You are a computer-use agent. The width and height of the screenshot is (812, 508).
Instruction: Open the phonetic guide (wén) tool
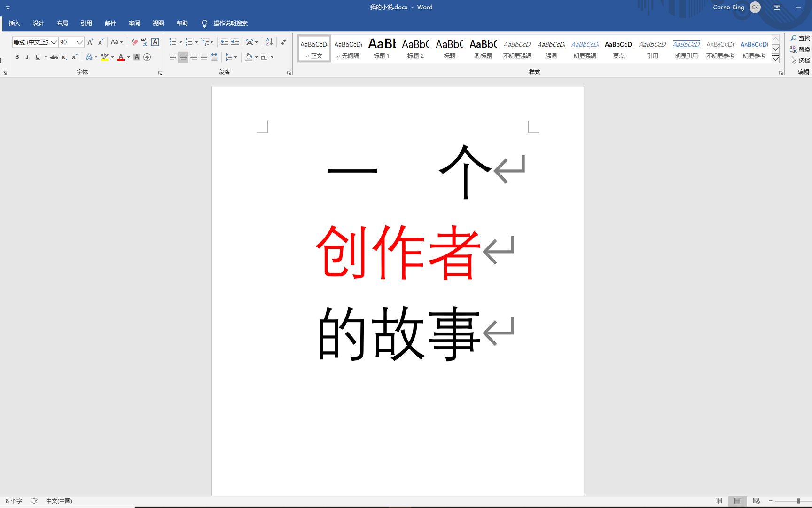coord(145,42)
